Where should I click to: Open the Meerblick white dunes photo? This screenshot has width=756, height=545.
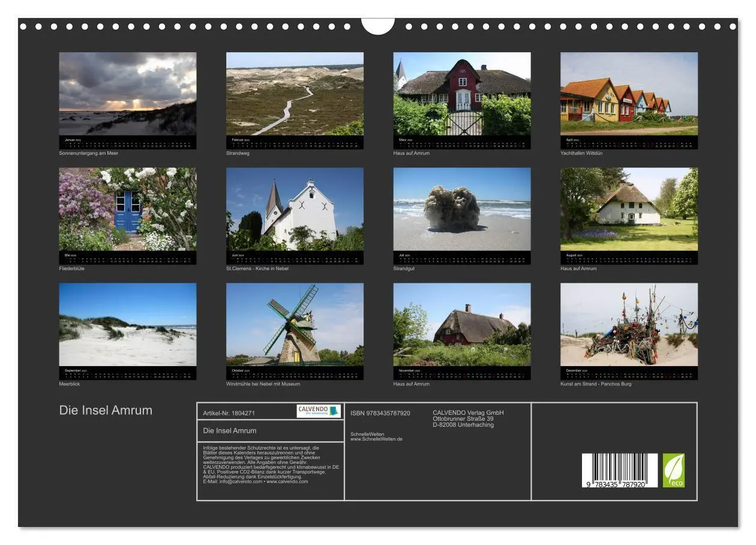click(x=127, y=325)
